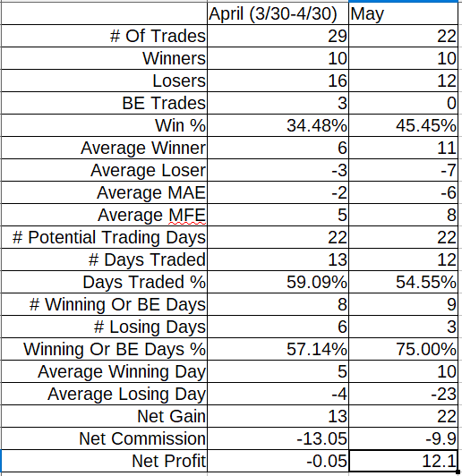Select April Net Profit value -0.05
Viewport: 462px width, 476px height.
pyautogui.click(x=278, y=461)
